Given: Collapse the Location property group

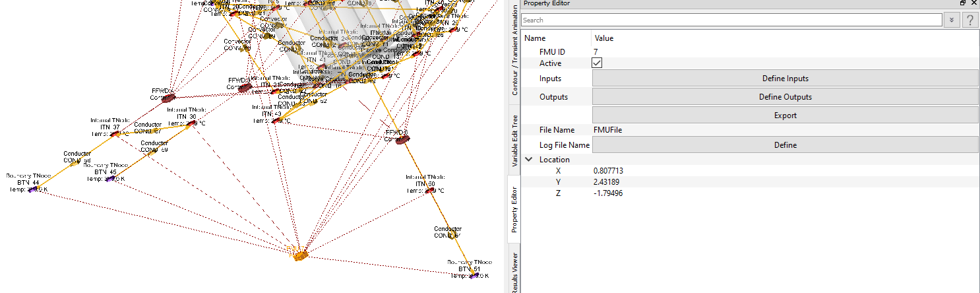Looking at the screenshot, I should pos(529,160).
